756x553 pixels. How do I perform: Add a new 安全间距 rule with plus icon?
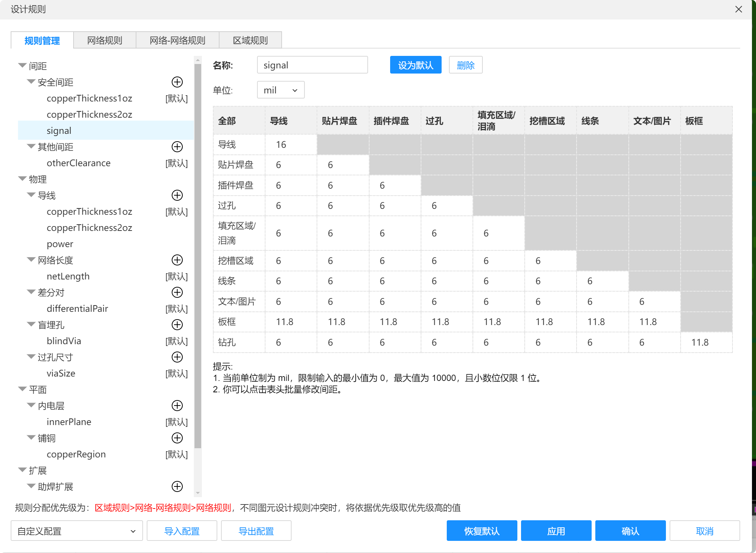tap(177, 82)
